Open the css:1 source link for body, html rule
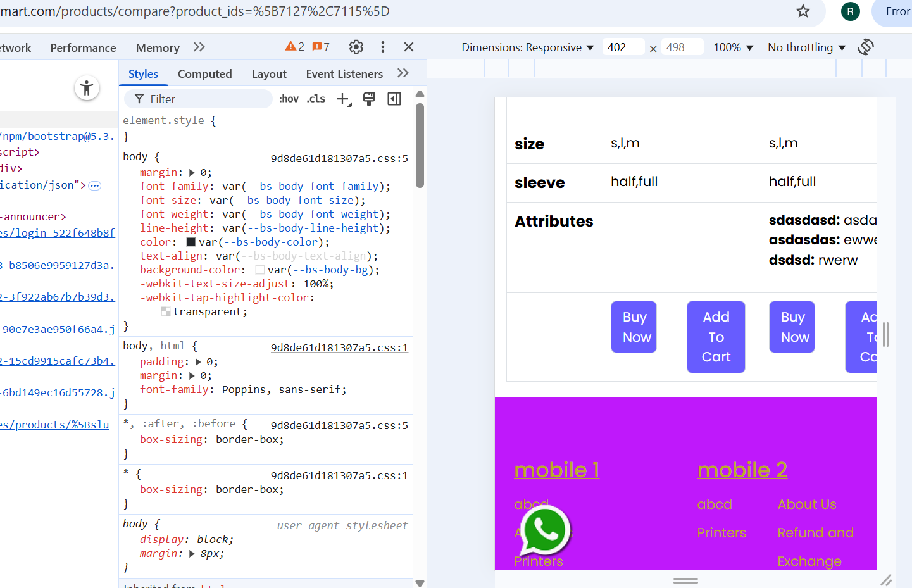 (x=339, y=347)
